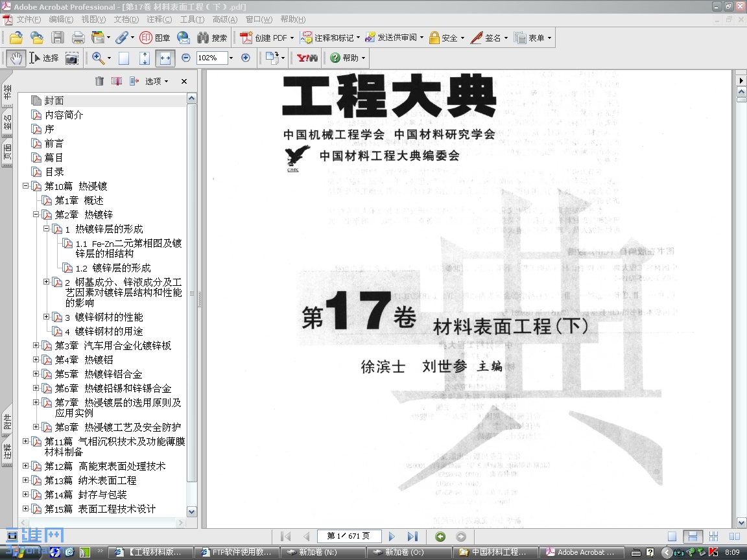Click the attach file paperclip icon
The image size is (747, 560).
[122, 38]
